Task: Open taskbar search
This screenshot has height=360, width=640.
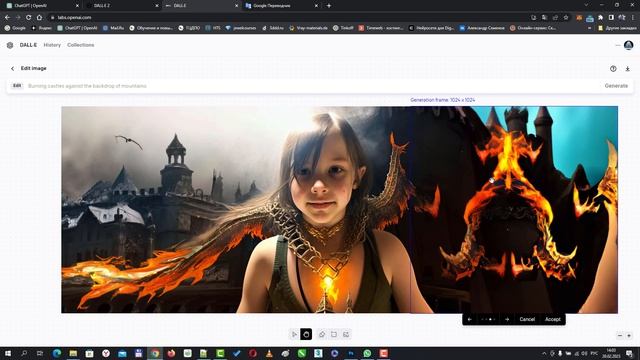Action: coord(24,353)
